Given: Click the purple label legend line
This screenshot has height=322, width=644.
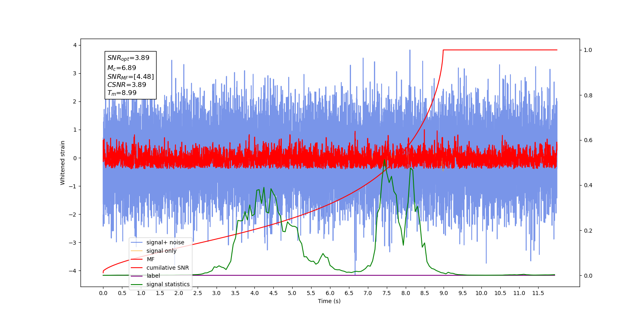Looking at the screenshot, I should point(137,276).
